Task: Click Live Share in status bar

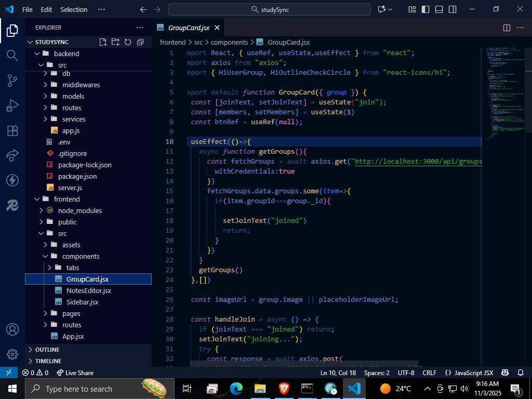Action: 75,373
